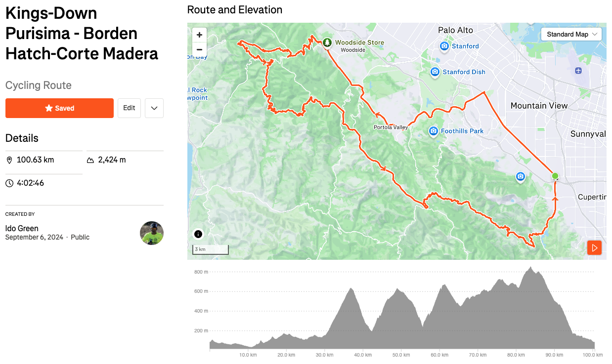Image resolution: width=612 pixels, height=364 pixels.
Task: Click the Portola Valley map label
Action: point(391,127)
